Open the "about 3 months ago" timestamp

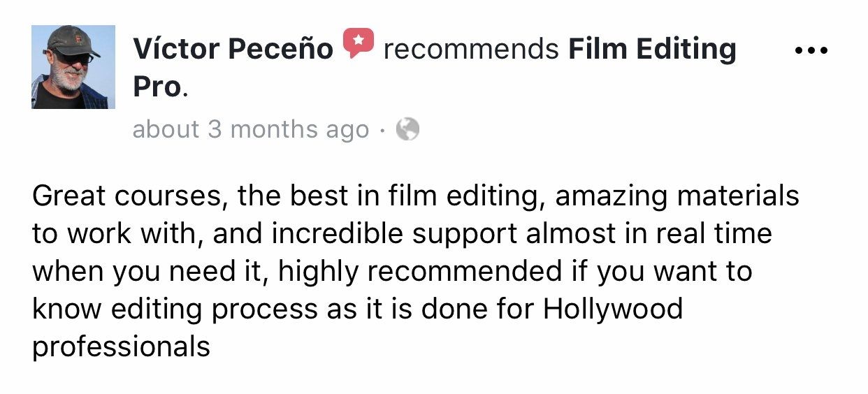tap(250, 130)
